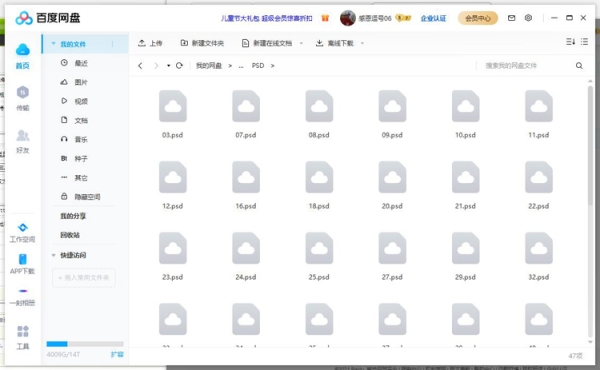Open the 工具 tools grid icon

tap(23, 331)
